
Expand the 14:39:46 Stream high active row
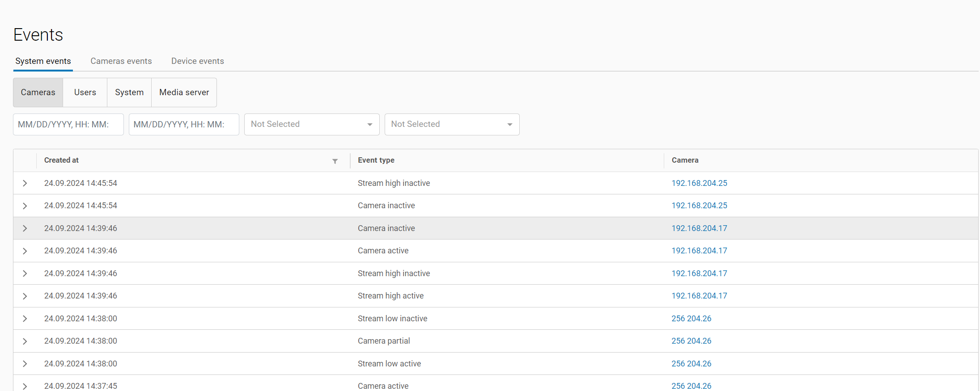25,296
